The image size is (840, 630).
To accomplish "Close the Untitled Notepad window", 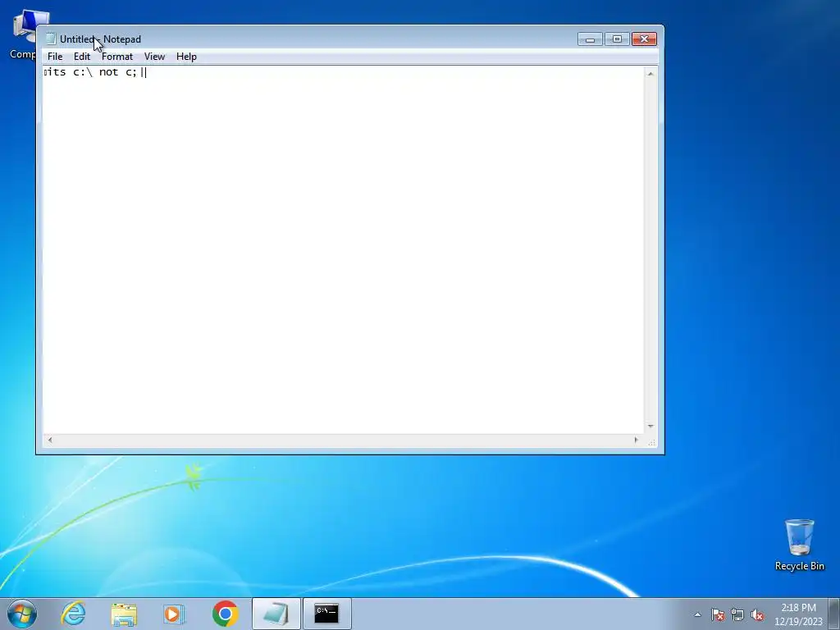I will (644, 39).
